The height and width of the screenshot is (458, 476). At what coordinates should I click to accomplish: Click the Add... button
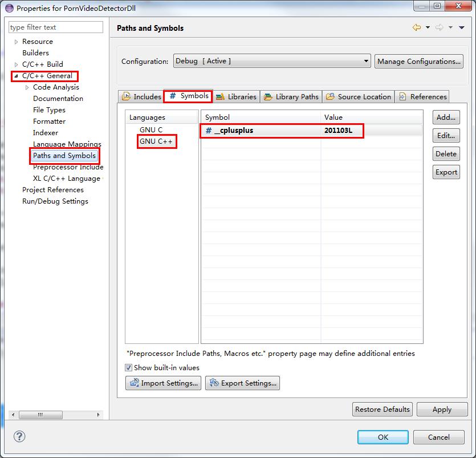pos(446,117)
